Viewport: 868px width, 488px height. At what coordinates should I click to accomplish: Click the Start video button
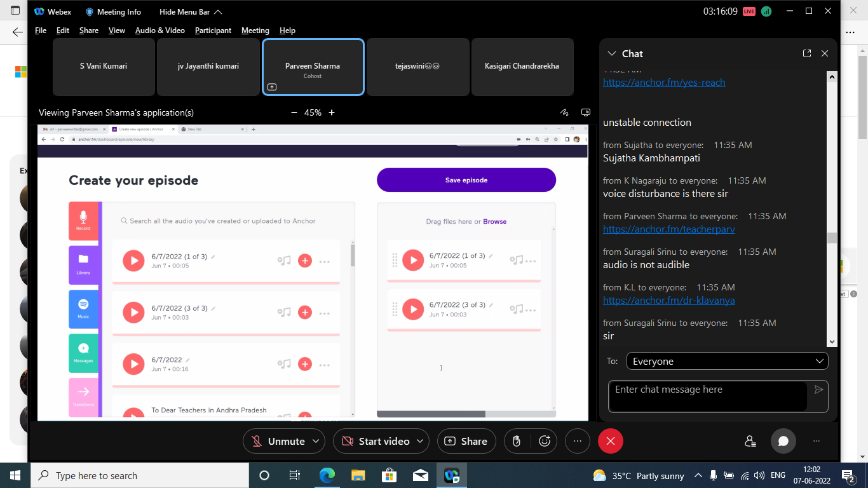pos(376,441)
